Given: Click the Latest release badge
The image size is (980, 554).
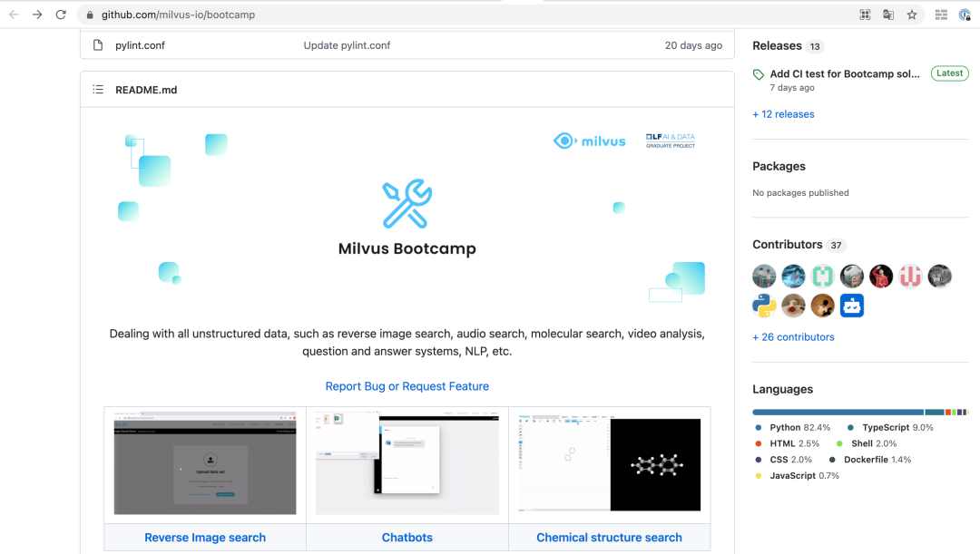Looking at the screenshot, I should coord(949,73).
